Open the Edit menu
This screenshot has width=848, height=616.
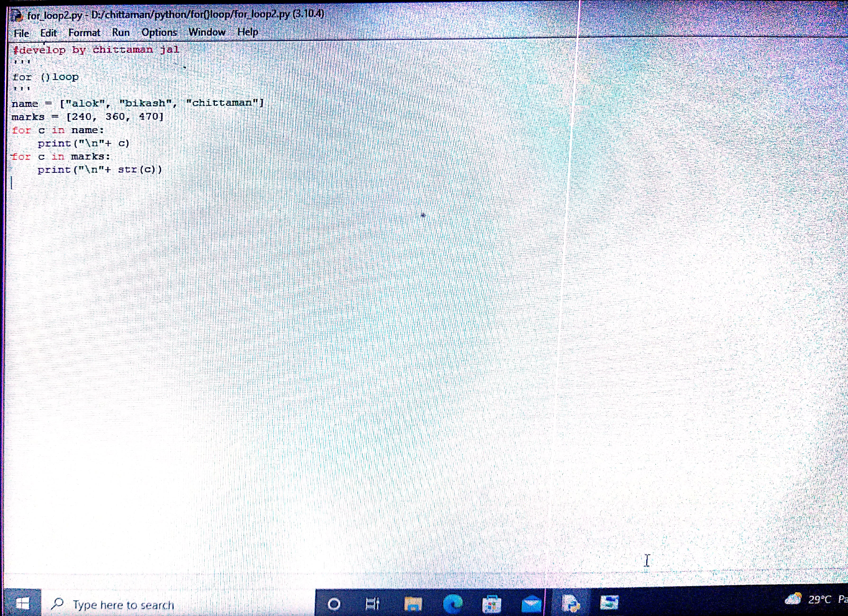point(48,33)
